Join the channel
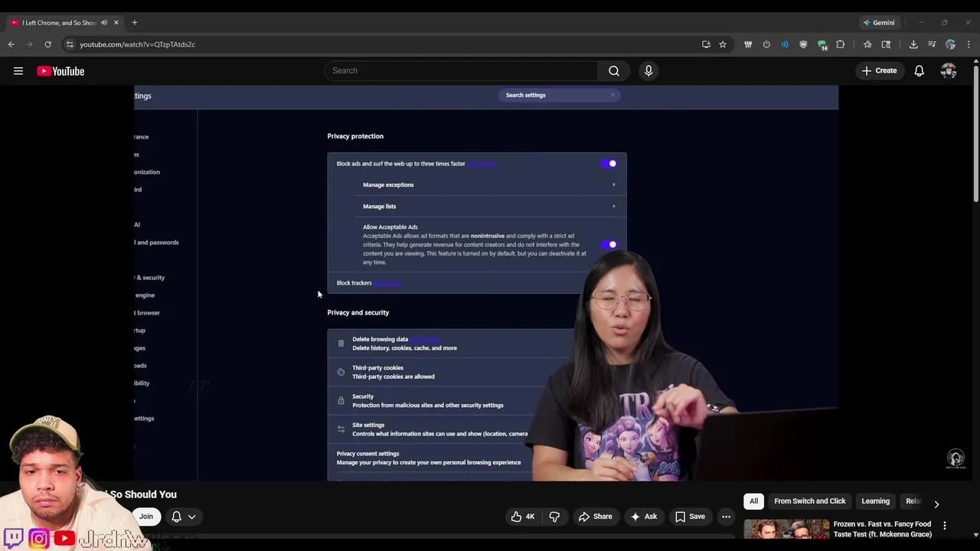This screenshot has height=551, width=980. 145,517
